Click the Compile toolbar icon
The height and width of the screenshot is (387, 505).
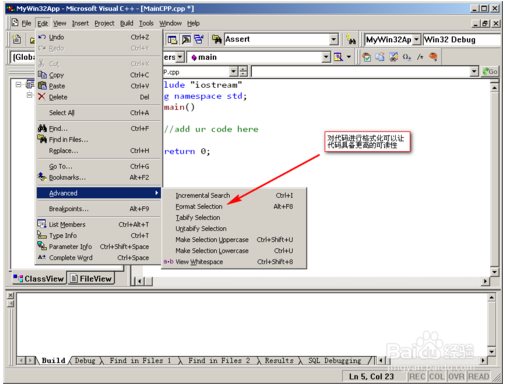367,57
